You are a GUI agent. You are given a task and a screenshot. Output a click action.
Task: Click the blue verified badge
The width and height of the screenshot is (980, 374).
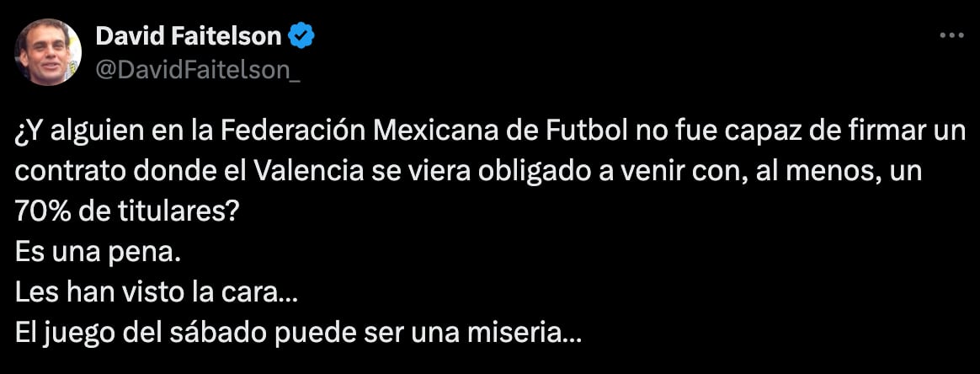point(301,37)
